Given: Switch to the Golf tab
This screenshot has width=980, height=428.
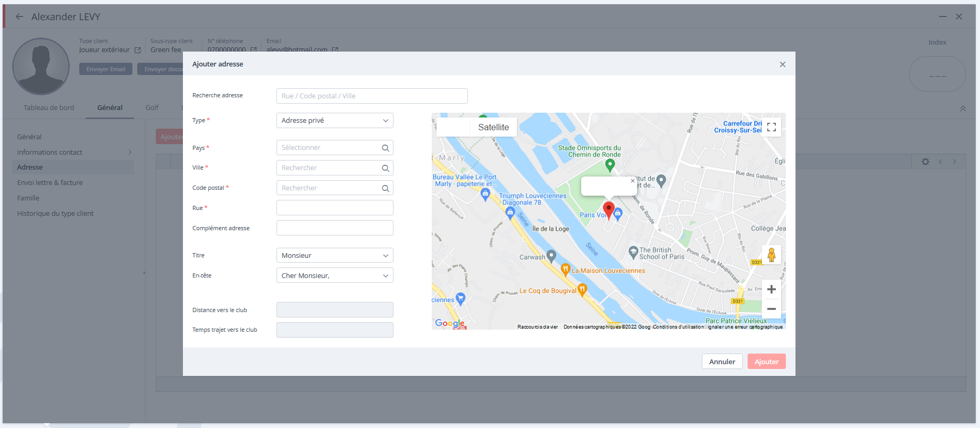Looking at the screenshot, I should [152, 107].
